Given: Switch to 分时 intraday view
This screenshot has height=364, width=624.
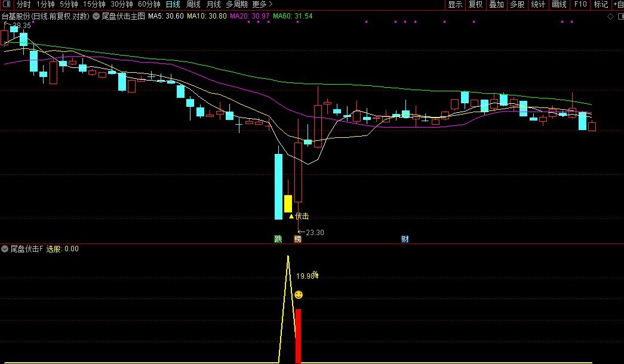Looking at the screenshot, I should 23,4.
